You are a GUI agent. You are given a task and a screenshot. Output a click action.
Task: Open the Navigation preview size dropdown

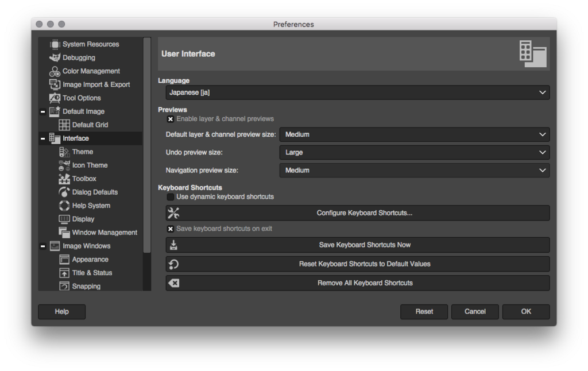tap(415, 171)
